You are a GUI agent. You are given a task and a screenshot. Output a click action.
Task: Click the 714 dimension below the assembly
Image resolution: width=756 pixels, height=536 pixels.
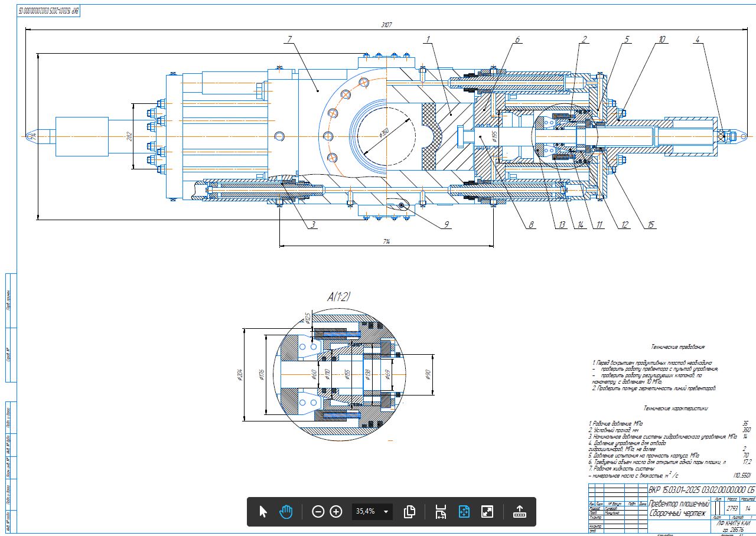[386, 242]
